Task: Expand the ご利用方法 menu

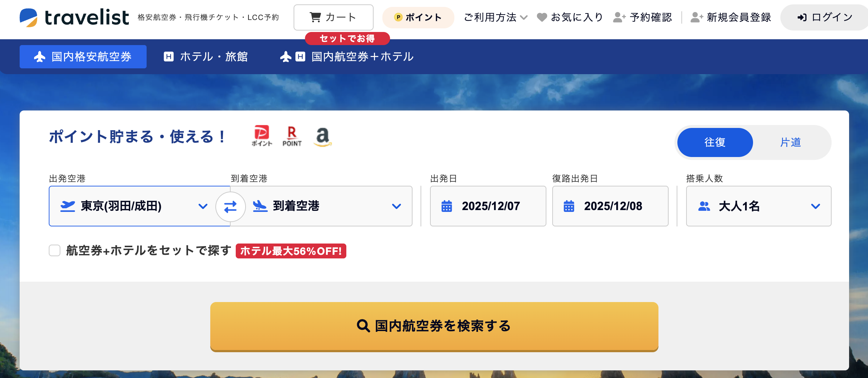Action: [x=495, y=17]
